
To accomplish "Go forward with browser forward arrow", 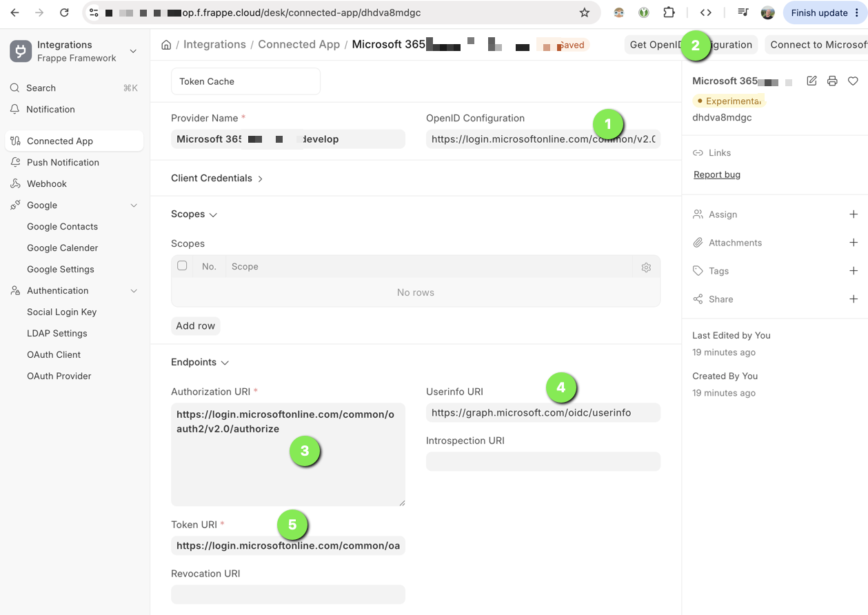I will coord(39,12).
